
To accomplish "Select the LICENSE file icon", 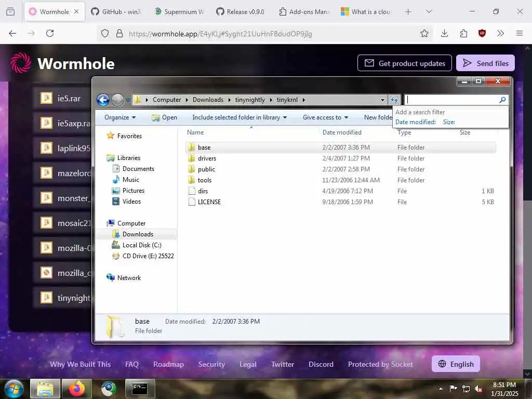I will 192,202.
